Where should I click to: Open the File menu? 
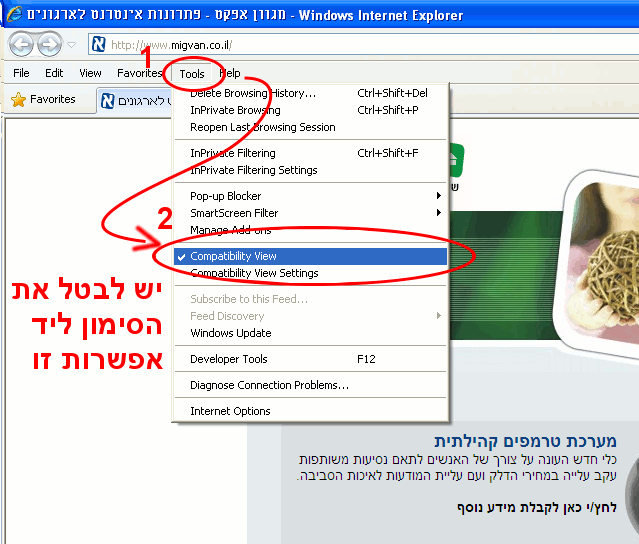point(21,73)
